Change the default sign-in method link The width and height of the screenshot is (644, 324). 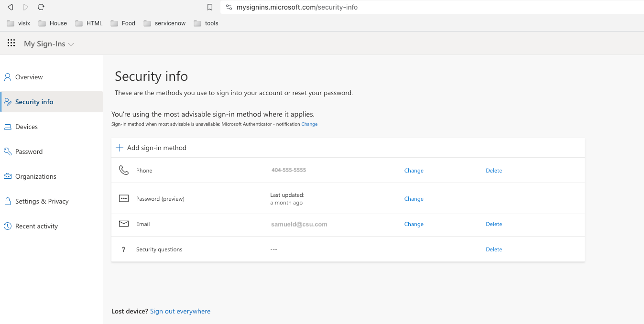pyautogui.click(x=309, y=124)
